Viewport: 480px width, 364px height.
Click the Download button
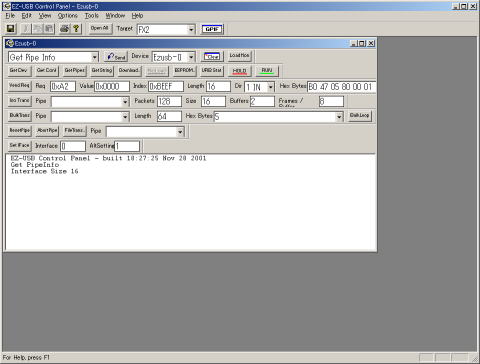pos(129,71)
